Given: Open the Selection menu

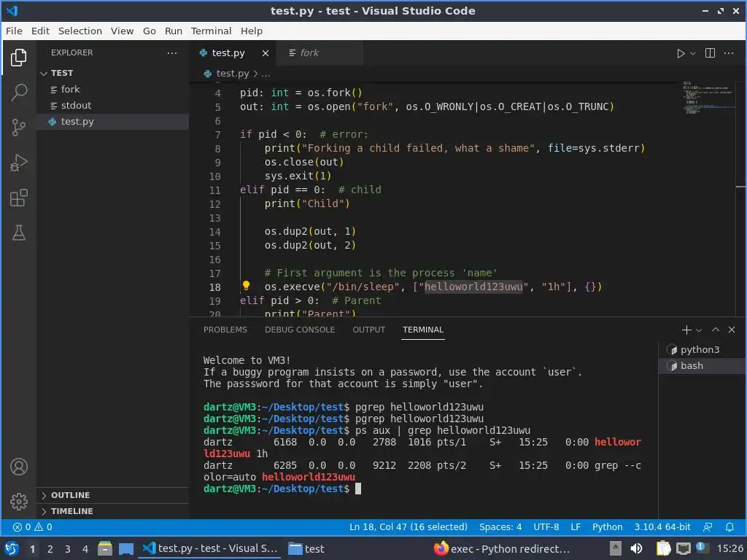Looking at the screenshot, I should coord(80,31).
